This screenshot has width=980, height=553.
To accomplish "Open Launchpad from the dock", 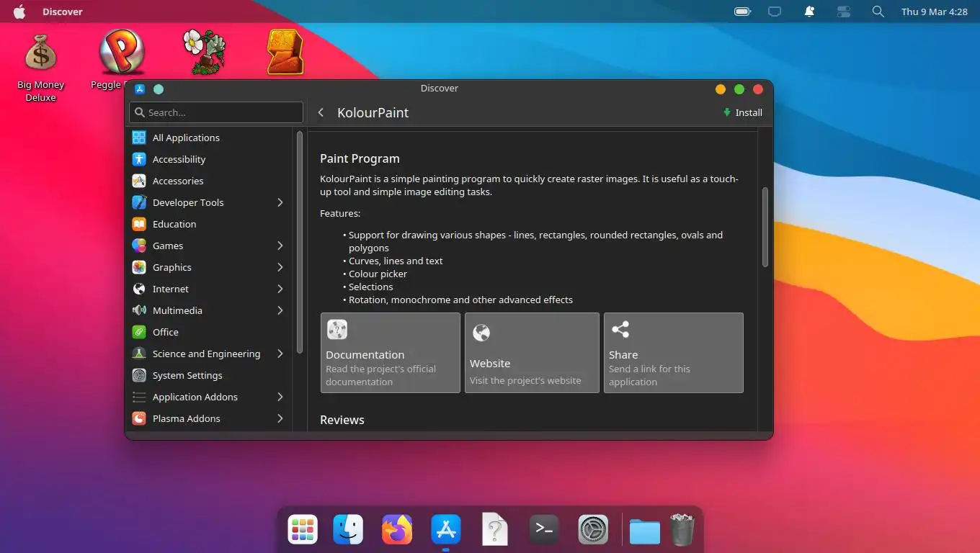I will tap(303, 530).
